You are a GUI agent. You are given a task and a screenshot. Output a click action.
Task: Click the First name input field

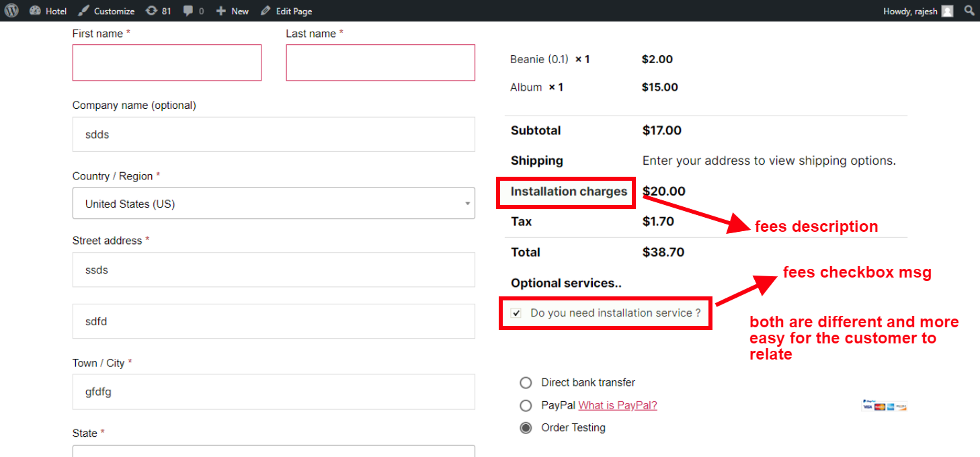[x=167, y=63]
